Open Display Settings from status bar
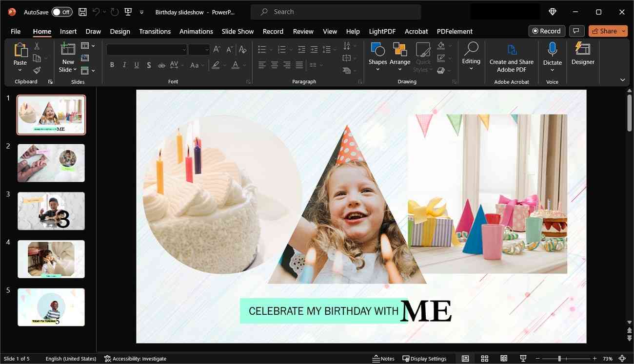 (424, 359)
